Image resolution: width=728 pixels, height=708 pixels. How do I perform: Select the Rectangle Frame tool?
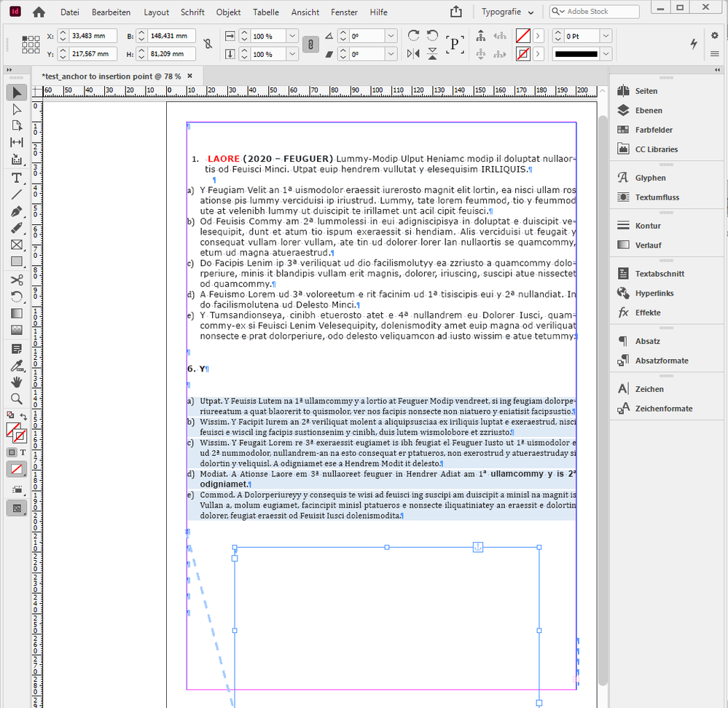(16, 245)
